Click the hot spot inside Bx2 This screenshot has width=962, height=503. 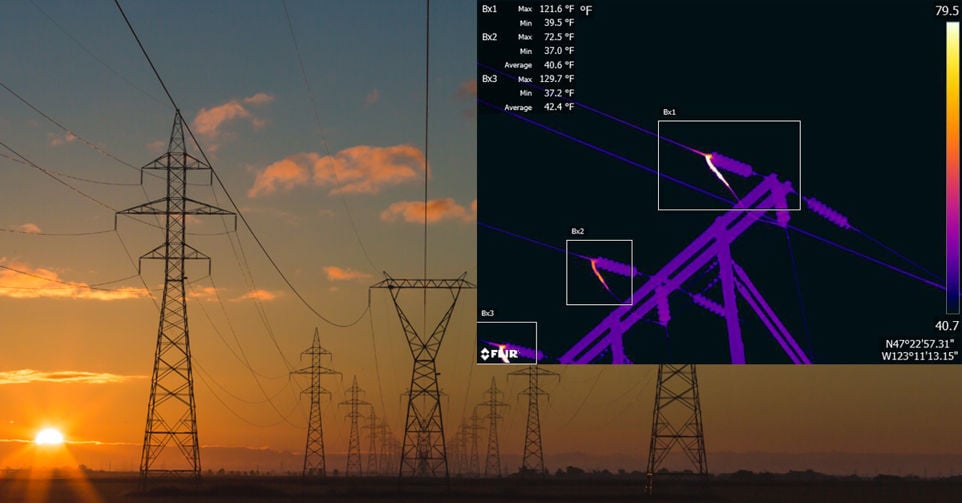598,270
